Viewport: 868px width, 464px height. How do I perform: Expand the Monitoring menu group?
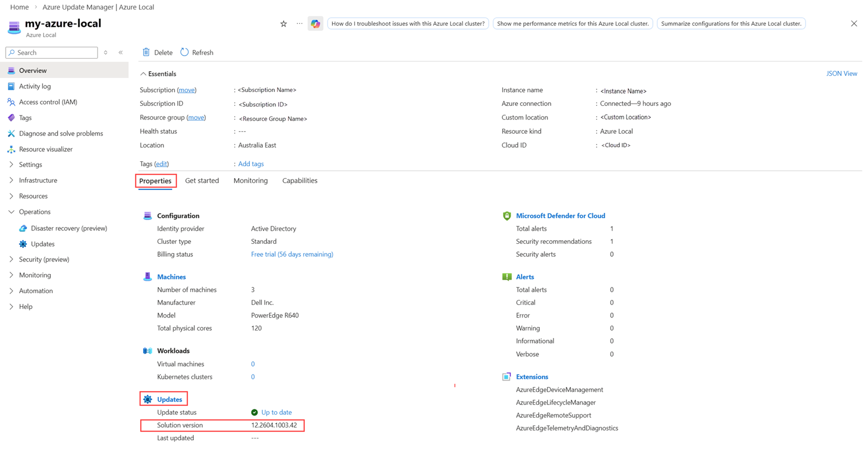11,275
